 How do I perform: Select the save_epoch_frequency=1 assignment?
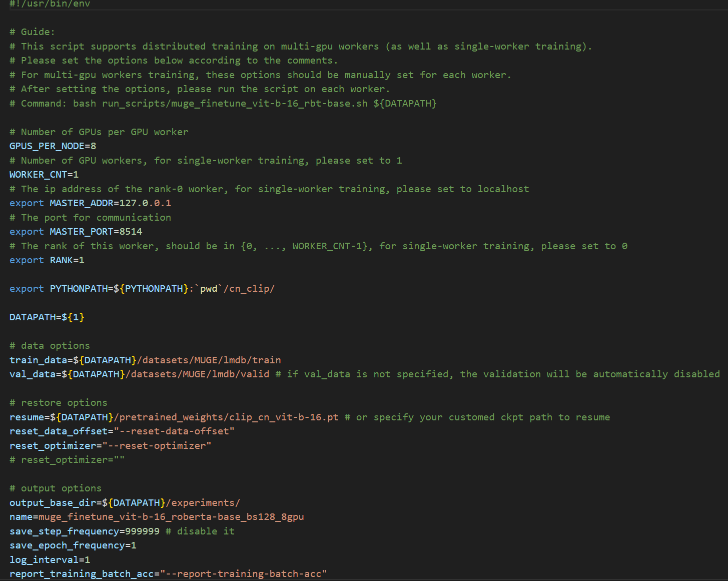coord(73,545)
